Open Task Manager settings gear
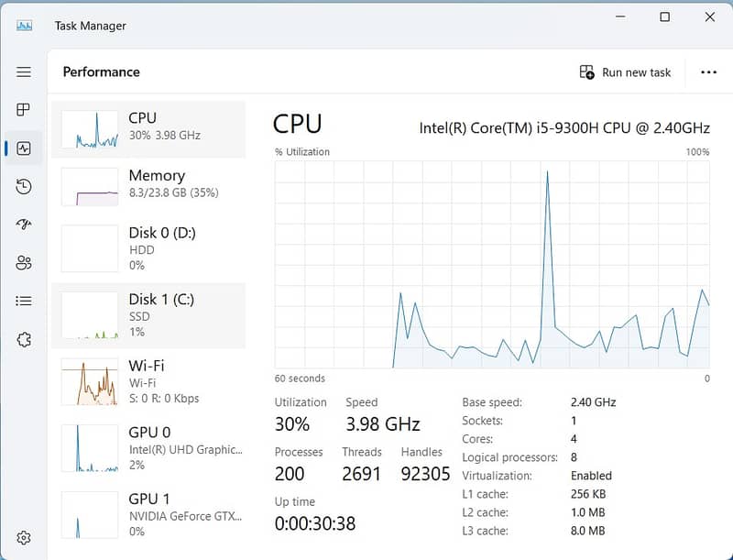The width and height of the screenshot is (733, 560). click(x=24, y=538)
